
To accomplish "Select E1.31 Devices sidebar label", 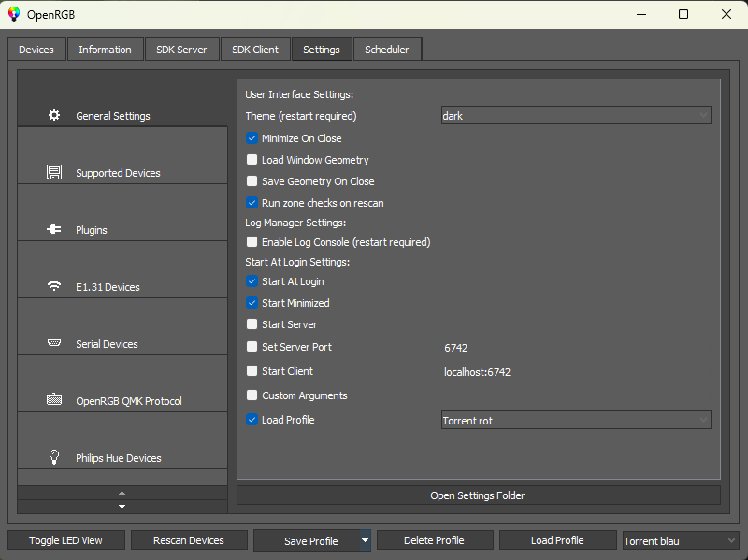I will coord(108,287).
